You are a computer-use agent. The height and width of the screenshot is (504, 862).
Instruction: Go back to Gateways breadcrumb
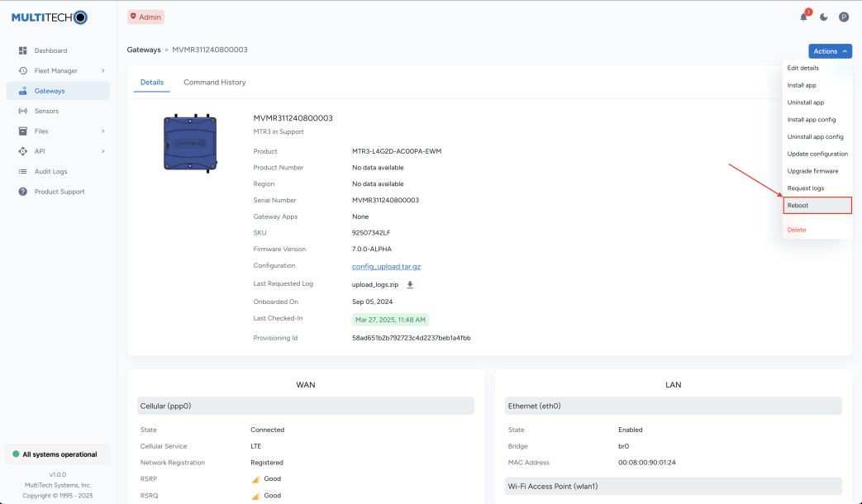click(144, 50)
